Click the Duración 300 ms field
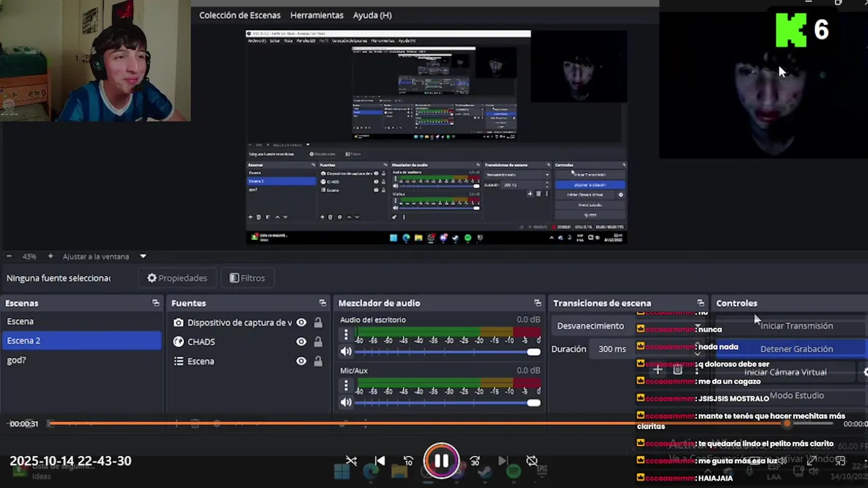 pyautogui.click(x=612, y=349)
